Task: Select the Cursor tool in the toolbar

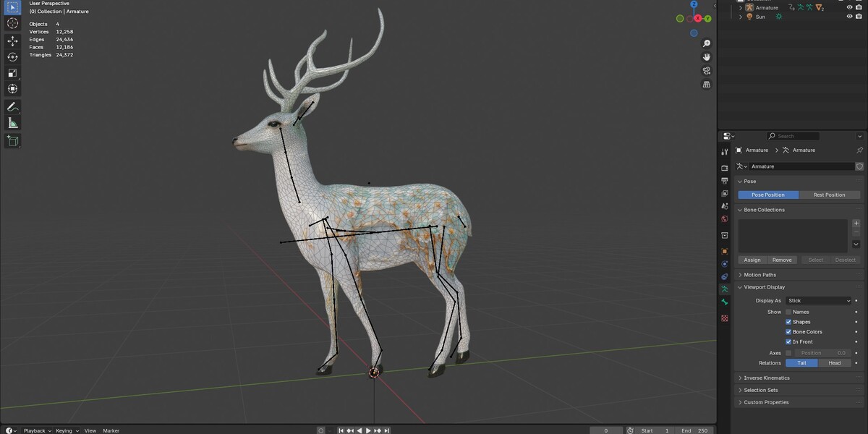Action: (12, 23)
